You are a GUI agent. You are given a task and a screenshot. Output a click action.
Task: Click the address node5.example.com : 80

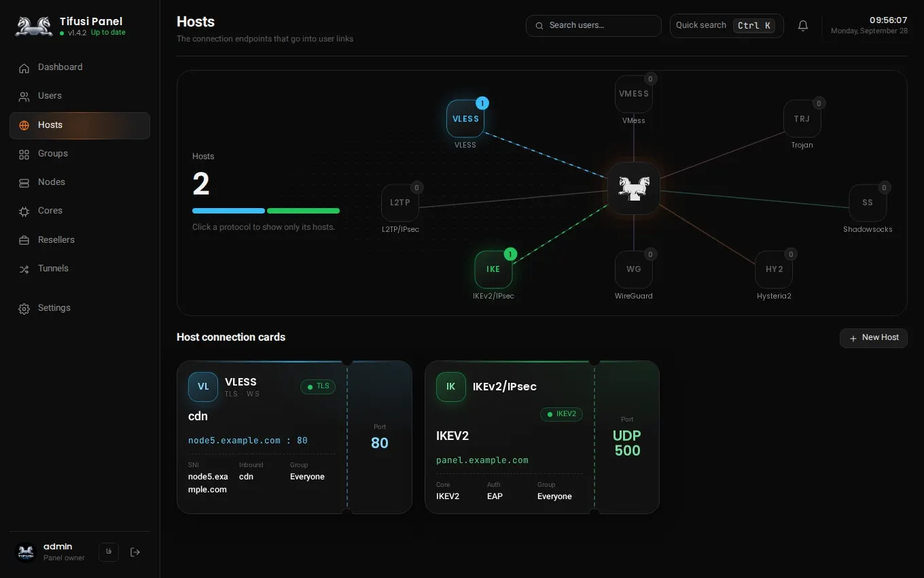tap(248, 441)
